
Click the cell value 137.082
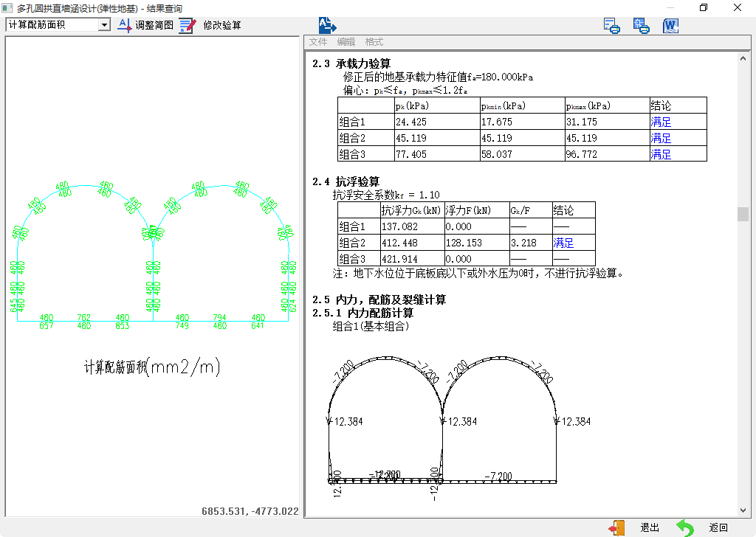point(399,226)
